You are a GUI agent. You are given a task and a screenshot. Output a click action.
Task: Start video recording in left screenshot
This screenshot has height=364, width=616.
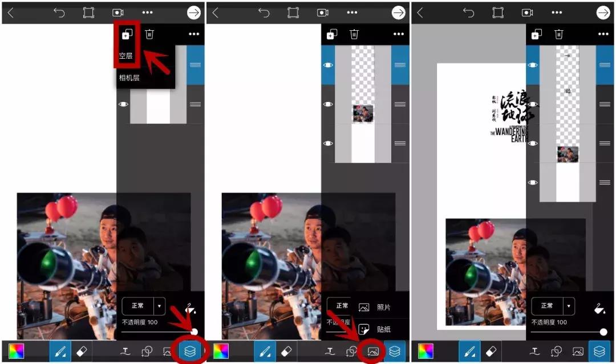click(118, 13)
